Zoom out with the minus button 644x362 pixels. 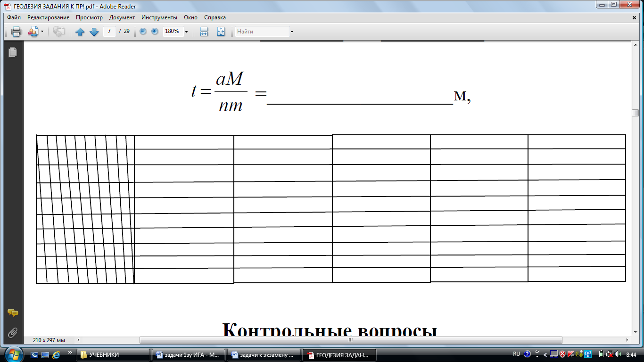(x=143, y=31)
